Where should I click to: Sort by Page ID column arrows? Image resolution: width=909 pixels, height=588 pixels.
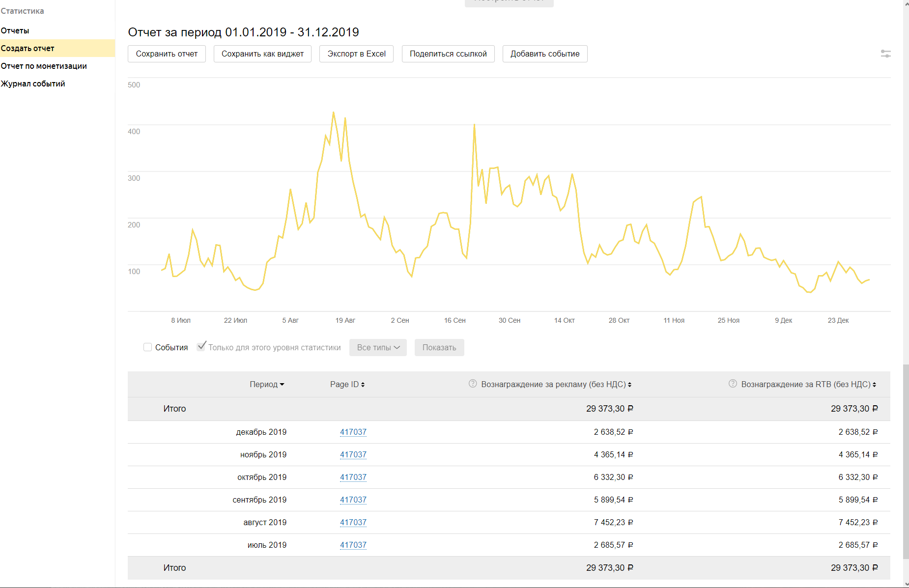click(363, 385)
